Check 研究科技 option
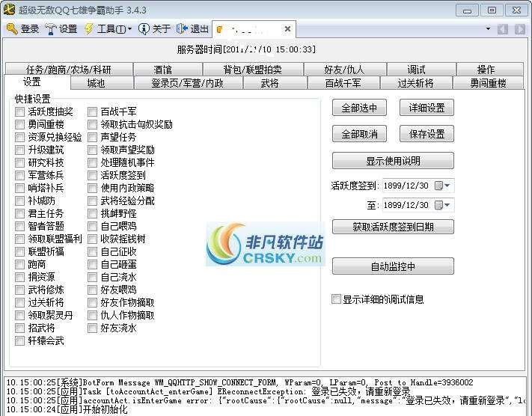532x416 pixels. 19,162
